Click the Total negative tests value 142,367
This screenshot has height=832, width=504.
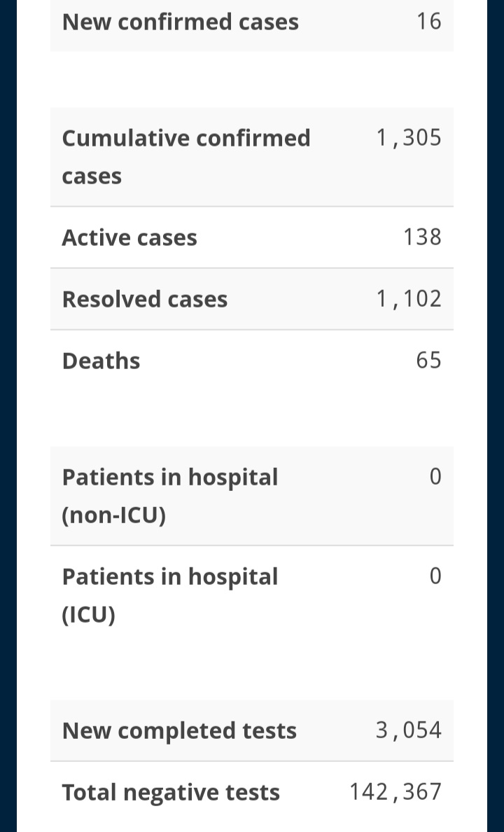click(395, 791)
